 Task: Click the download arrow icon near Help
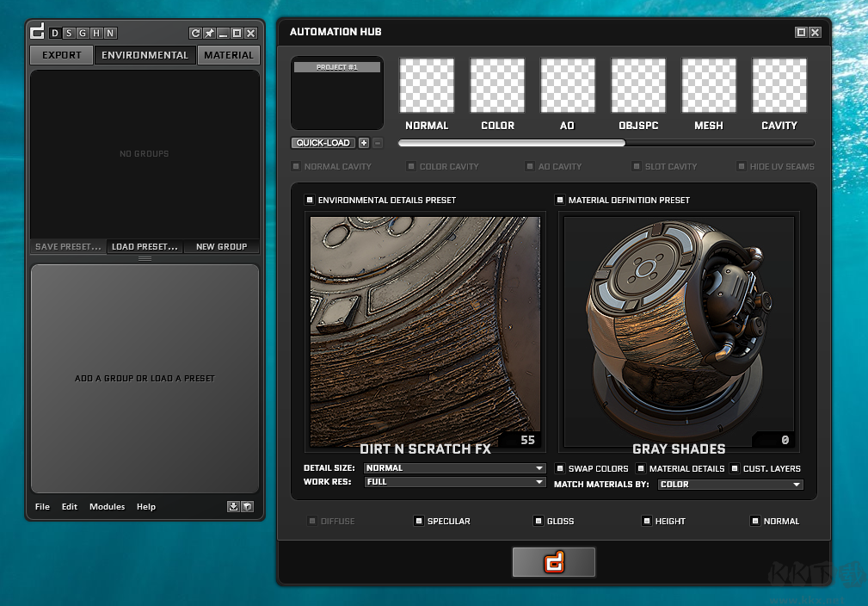coord(232,507)
